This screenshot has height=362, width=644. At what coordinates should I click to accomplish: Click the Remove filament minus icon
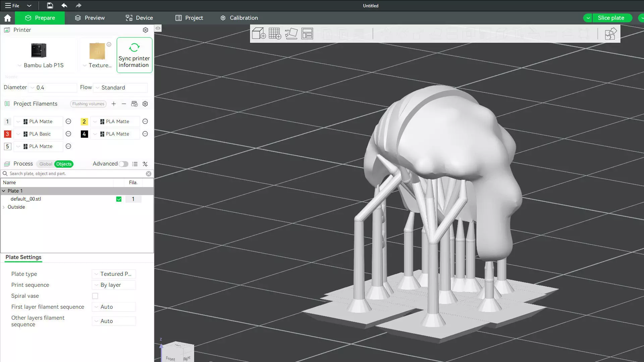[124, 104]
